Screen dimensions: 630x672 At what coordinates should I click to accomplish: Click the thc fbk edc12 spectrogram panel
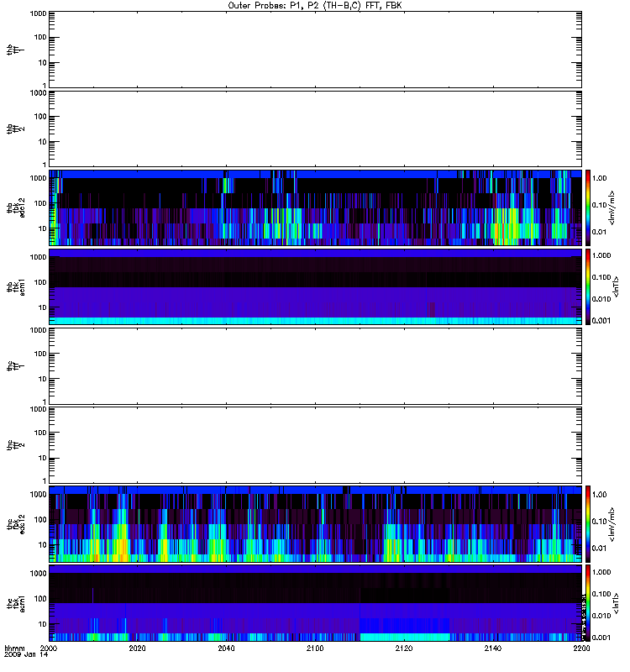point(315,524)
